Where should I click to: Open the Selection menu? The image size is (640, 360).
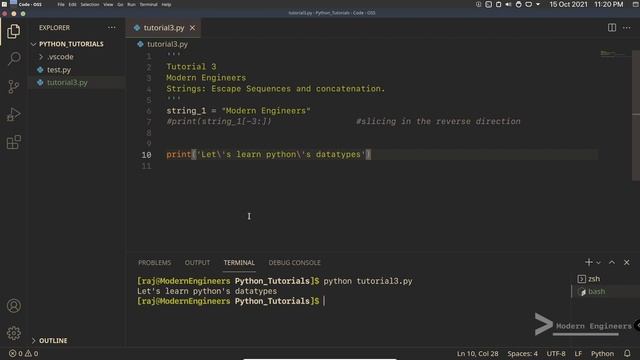(90, 4)
